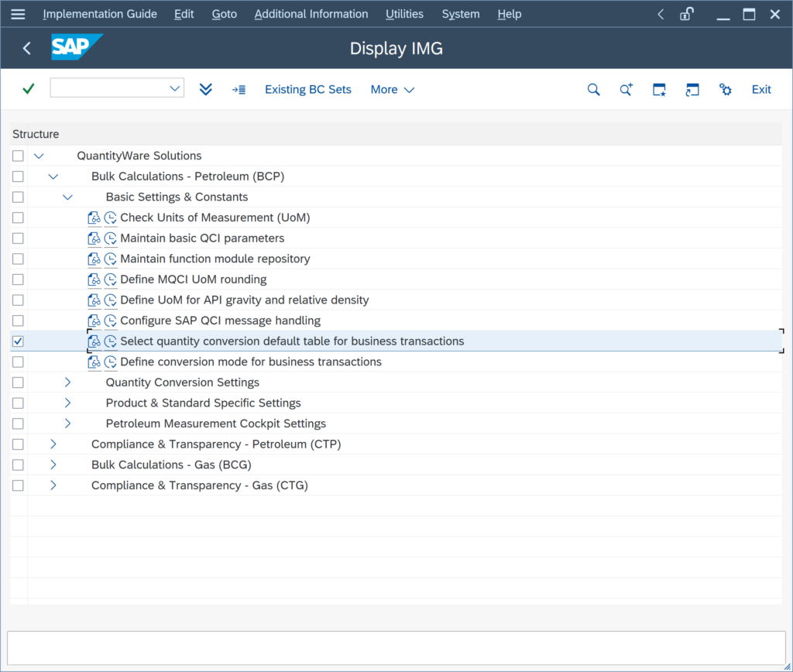This screenshot has width=793, height=672.
Task: Execute activity icon for Maintain function module repository
Action: (x=110, y=259)
